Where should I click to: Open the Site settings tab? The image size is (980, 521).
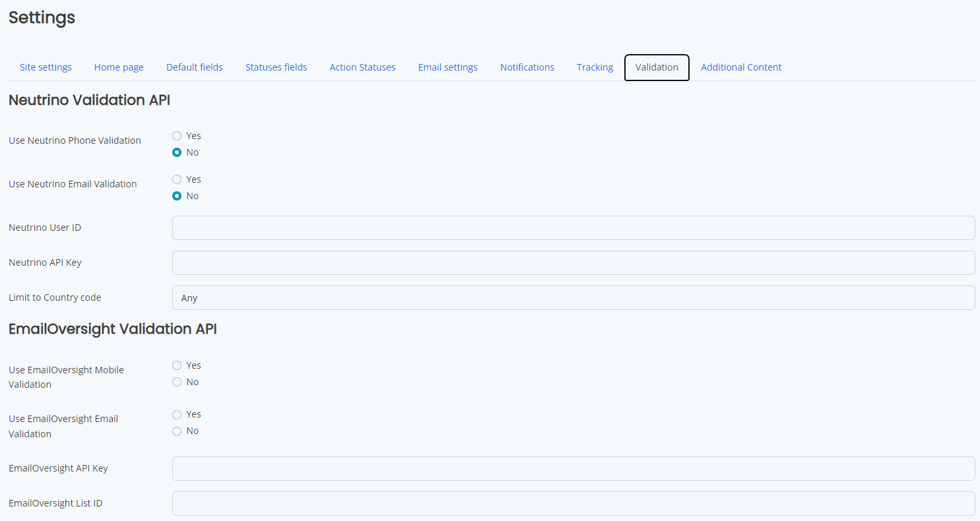click(x=46, y=67)
